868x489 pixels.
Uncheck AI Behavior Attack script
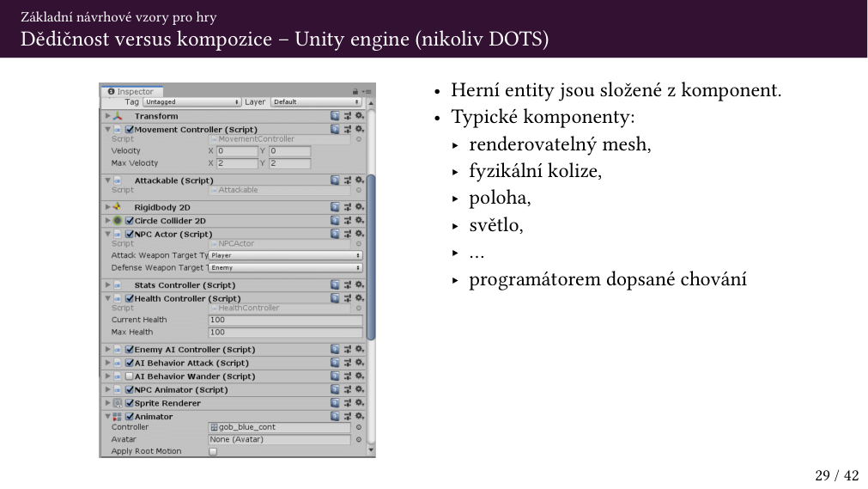tap(130, 363)
